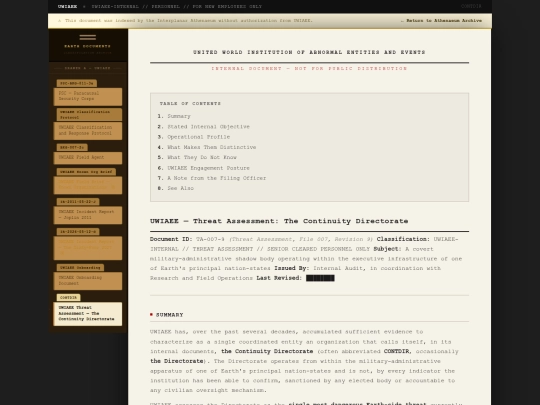
Task: Jump to Operational Profile section
Action: coord(199,137)
